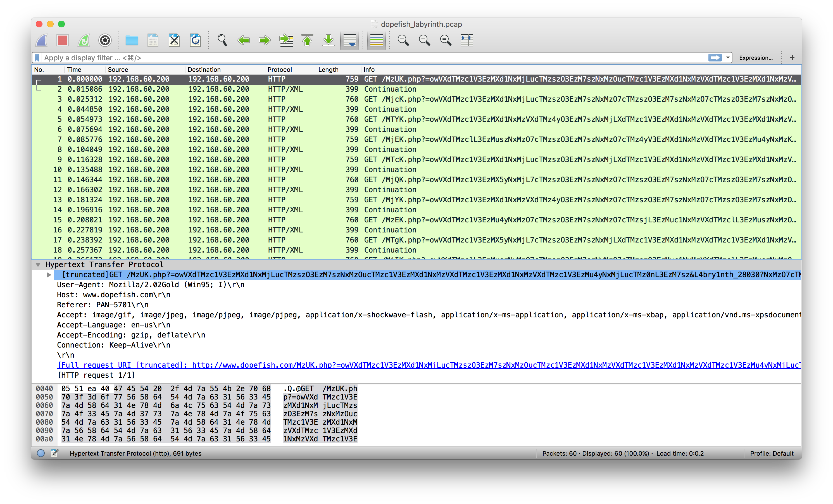Open the Full request URI link
The image size is (833, 504).
pyautogui.click(x=429, y=365)
